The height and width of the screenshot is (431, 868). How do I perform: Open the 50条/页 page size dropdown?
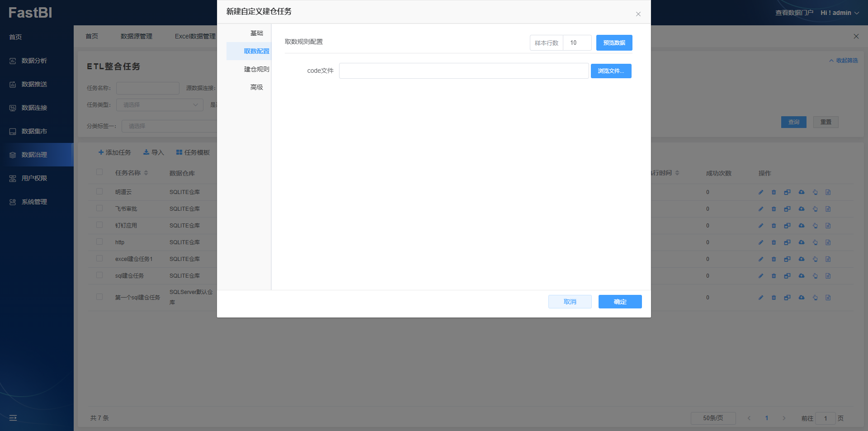click(x=713, y=418)
